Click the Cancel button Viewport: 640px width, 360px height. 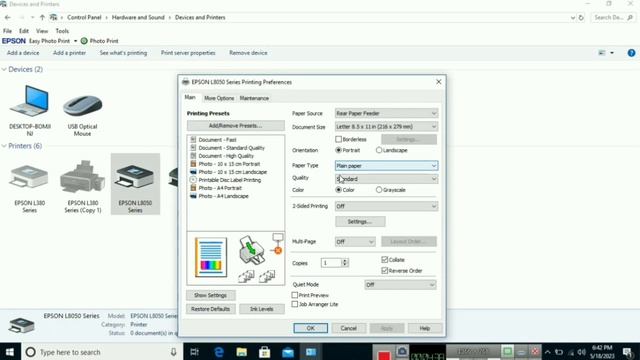coord(349,328)
